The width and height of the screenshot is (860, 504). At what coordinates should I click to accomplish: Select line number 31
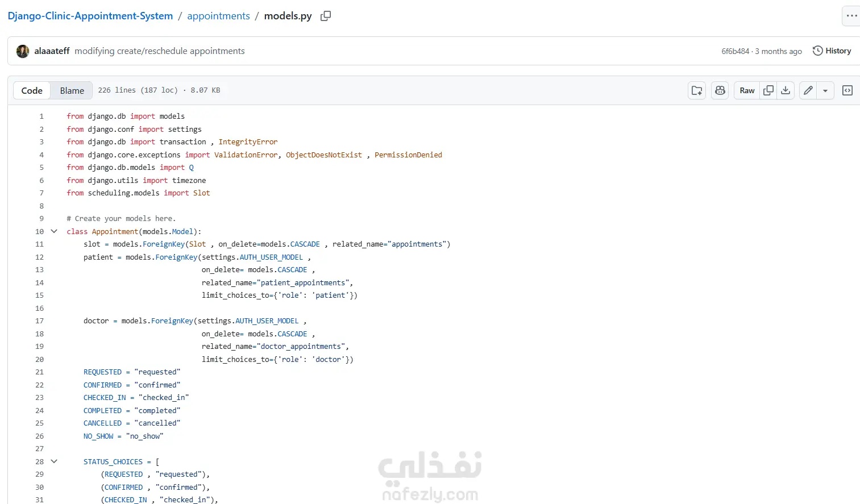click(x=39, y=499)
